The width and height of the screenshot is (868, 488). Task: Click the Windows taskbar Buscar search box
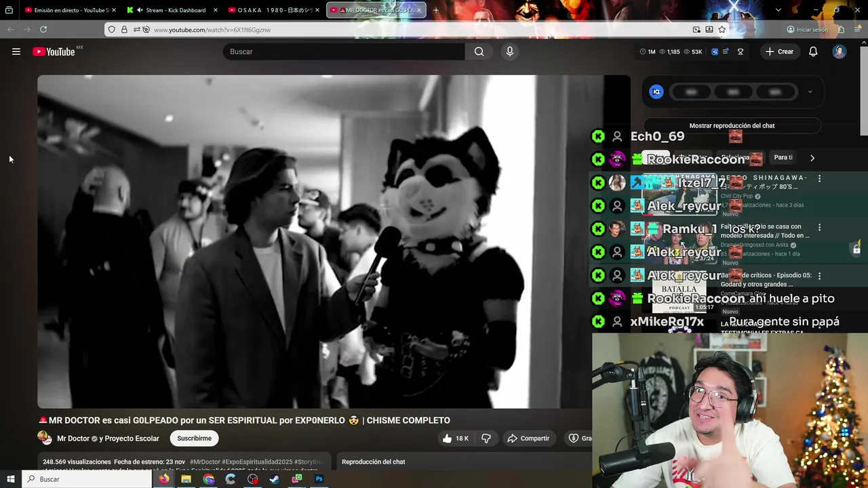tap(87, 479)
